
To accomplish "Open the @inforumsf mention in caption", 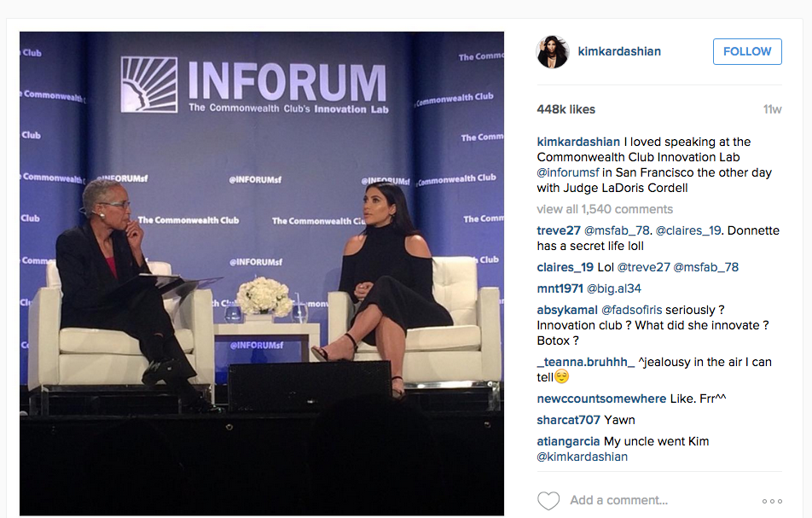I will click(568, 172).
